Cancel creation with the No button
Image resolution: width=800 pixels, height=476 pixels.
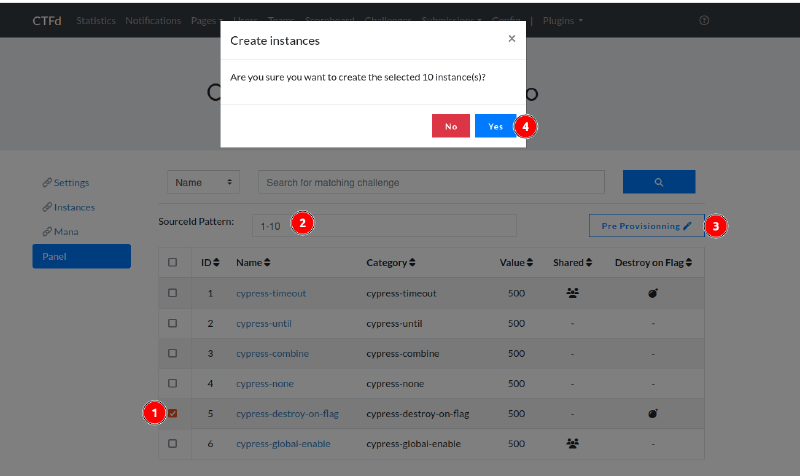click(451, 126)
